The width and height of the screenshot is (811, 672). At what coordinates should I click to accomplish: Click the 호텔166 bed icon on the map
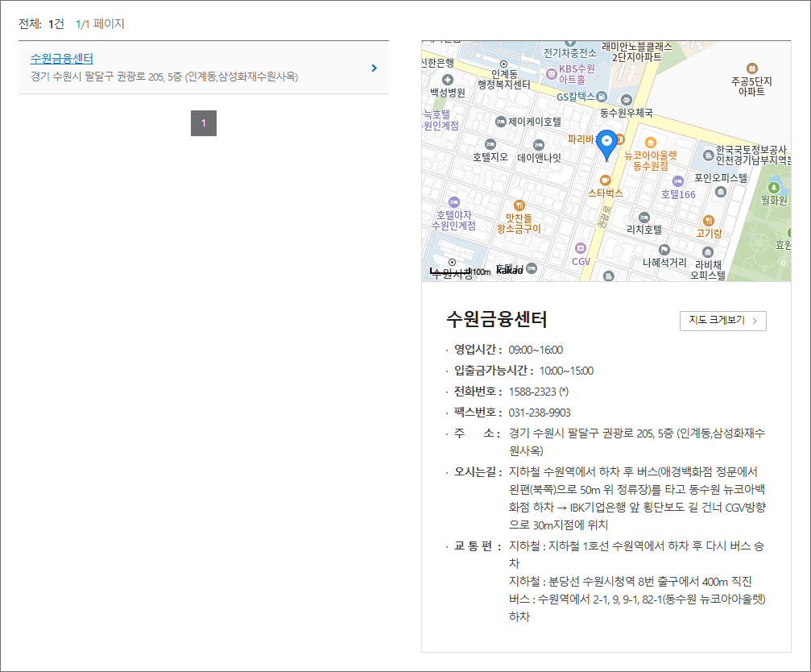(678, 181)
